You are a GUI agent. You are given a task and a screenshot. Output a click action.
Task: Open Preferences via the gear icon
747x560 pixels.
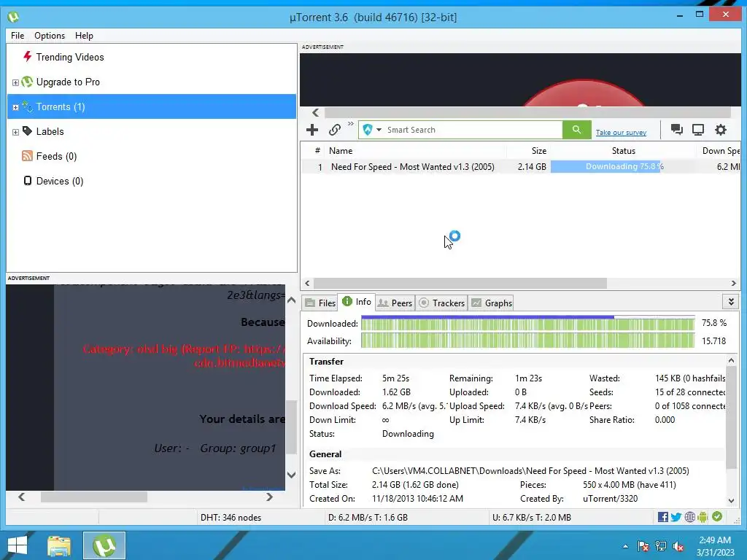point(721,130)
